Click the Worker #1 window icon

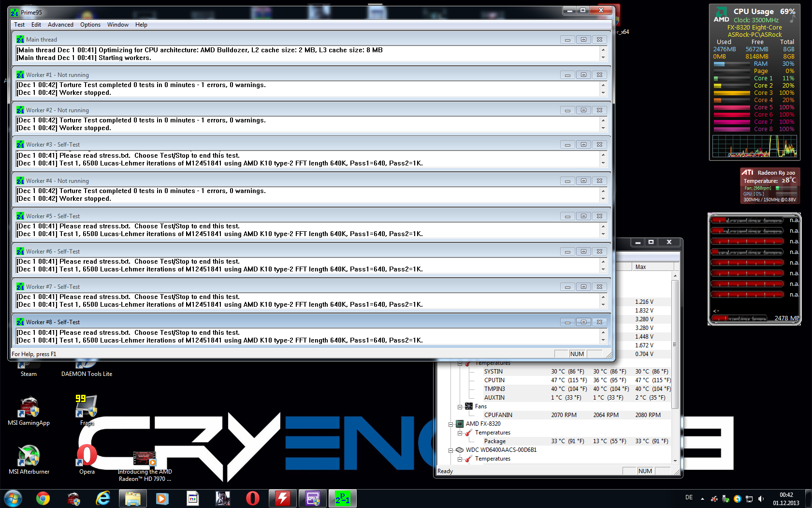point(20,75)
